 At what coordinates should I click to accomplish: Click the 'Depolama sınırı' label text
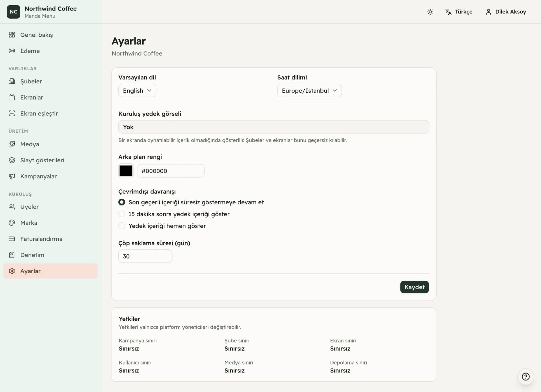tap(348, 362)
